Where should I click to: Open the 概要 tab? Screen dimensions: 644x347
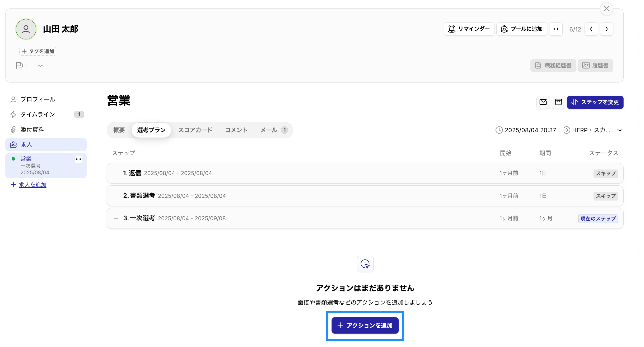119,130
